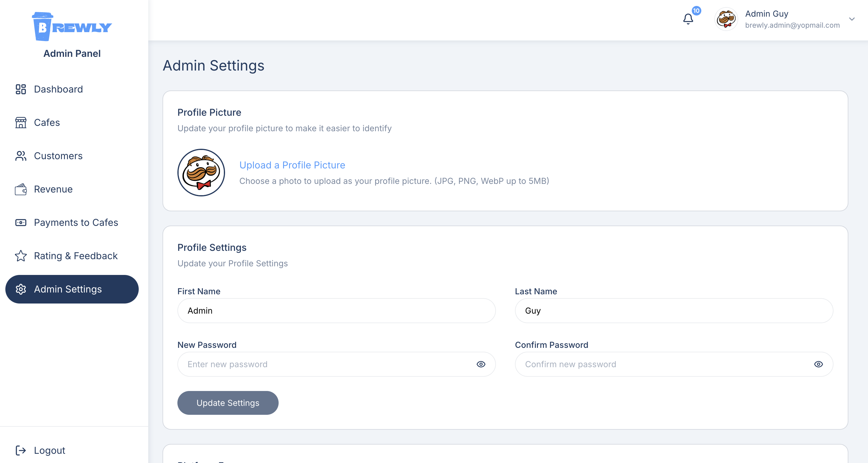The width and height of the screenshot is (868, 463).
Task: Click the Admin Guy name in header
Action: pos(766,14)
